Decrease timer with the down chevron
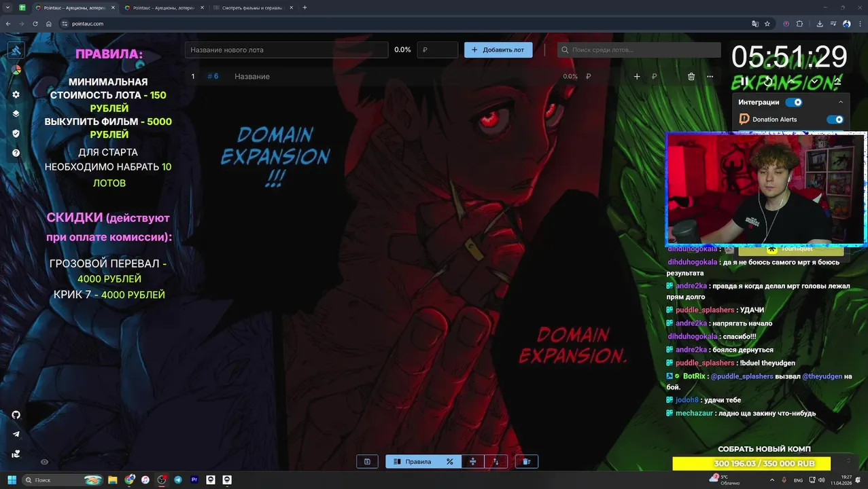The width and height of the screenshot is (868, 489). click(x=815, y=81)
